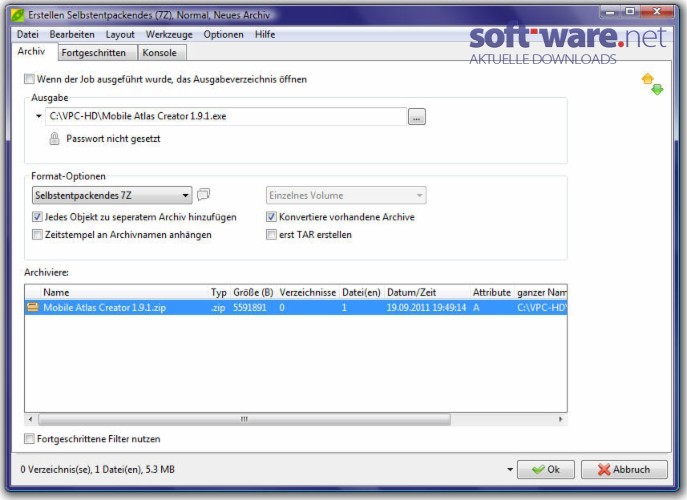Open the Datei menu
The image size is (687, 500).
pyautogui.click(x=28, y=34)
